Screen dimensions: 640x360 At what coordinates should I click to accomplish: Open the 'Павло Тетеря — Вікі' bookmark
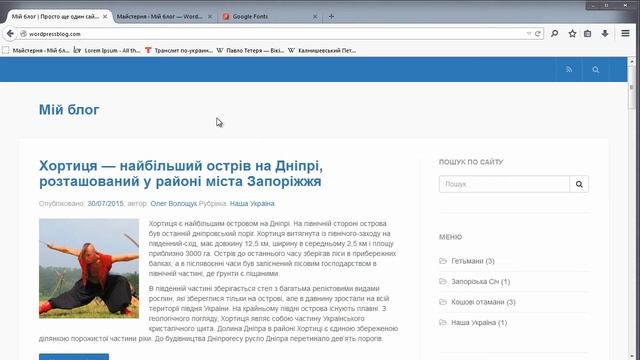point(250,51)
